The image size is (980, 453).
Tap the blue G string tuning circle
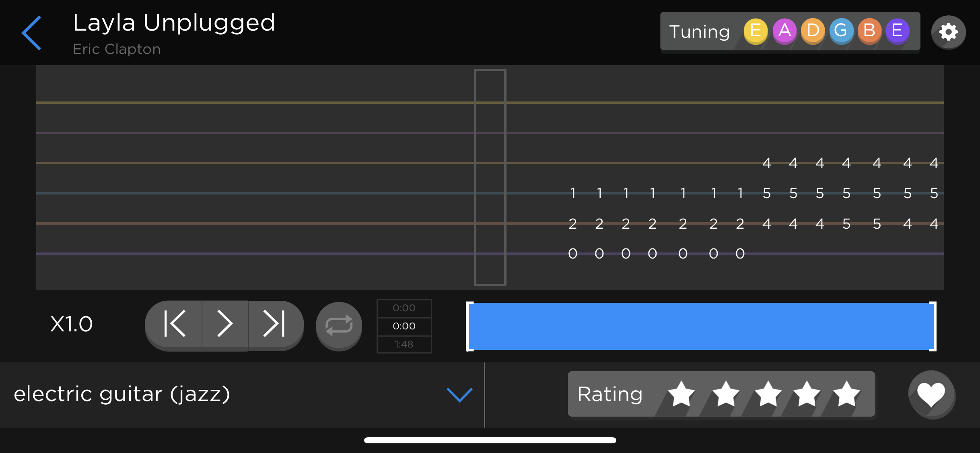click(x=841, y=31)
